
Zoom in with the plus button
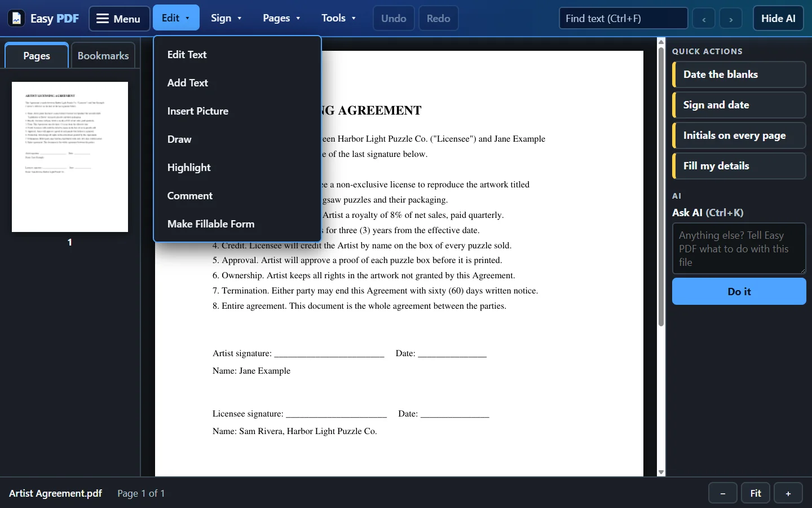pos(788,493)
